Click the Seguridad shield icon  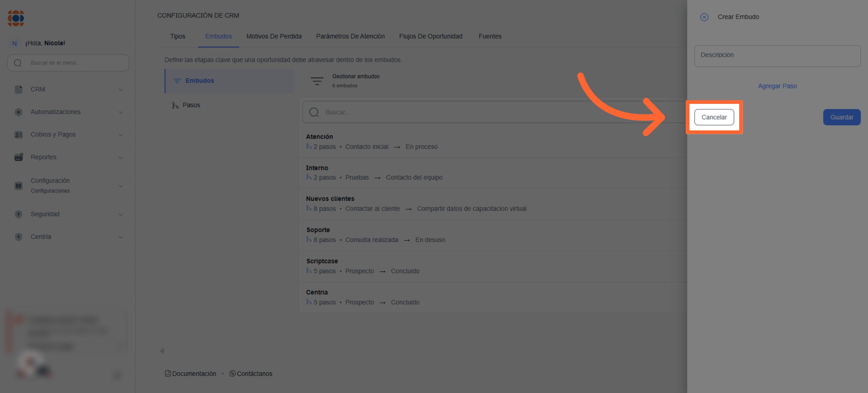18,214
